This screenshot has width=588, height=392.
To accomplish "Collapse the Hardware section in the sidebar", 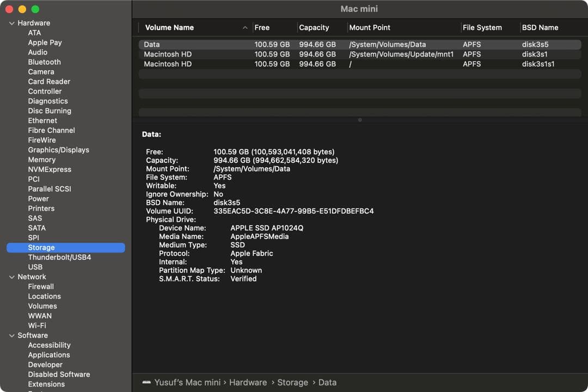I will pyautogui.click(x=12, y=23).
